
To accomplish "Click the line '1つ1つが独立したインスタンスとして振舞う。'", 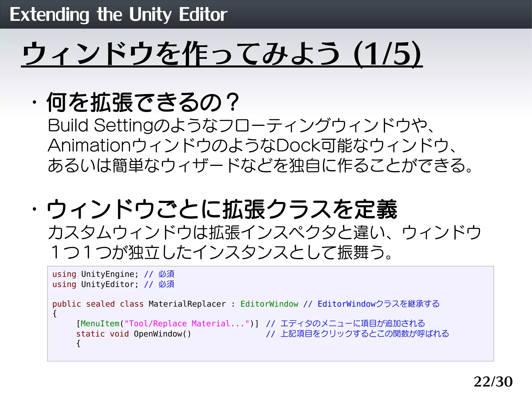I will 221,252.
